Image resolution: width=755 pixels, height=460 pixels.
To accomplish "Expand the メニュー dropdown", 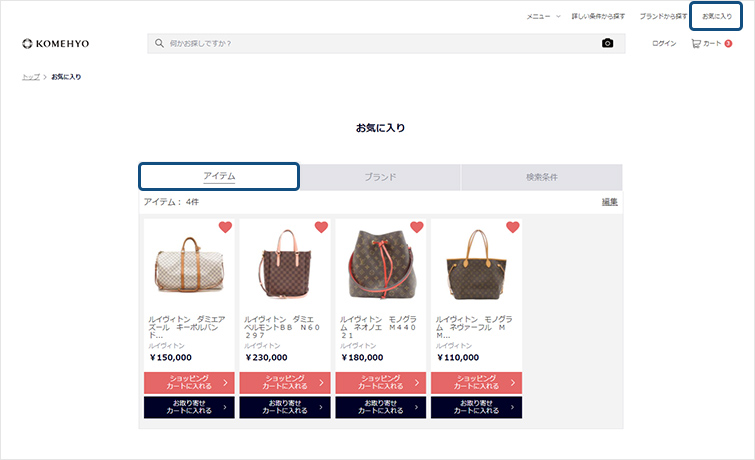I will 543,16.
